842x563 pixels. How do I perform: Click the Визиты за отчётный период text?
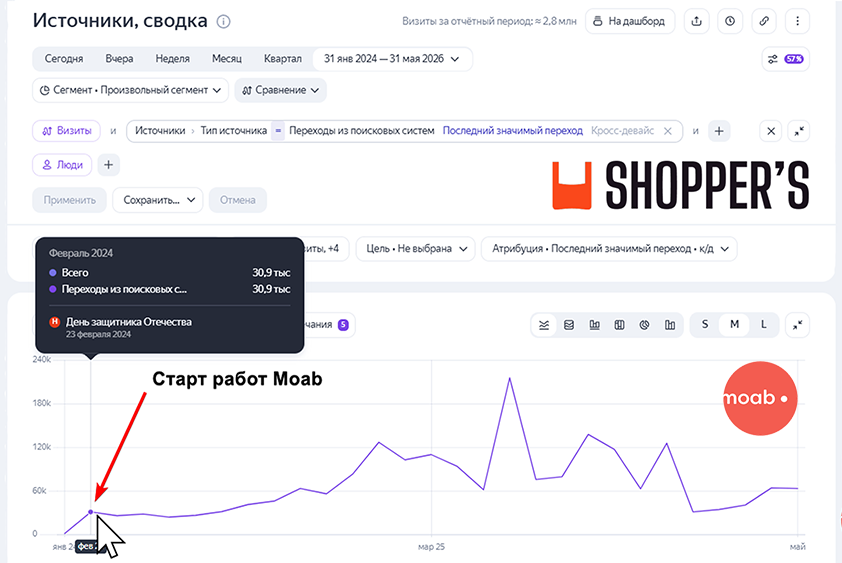(489, 21)
